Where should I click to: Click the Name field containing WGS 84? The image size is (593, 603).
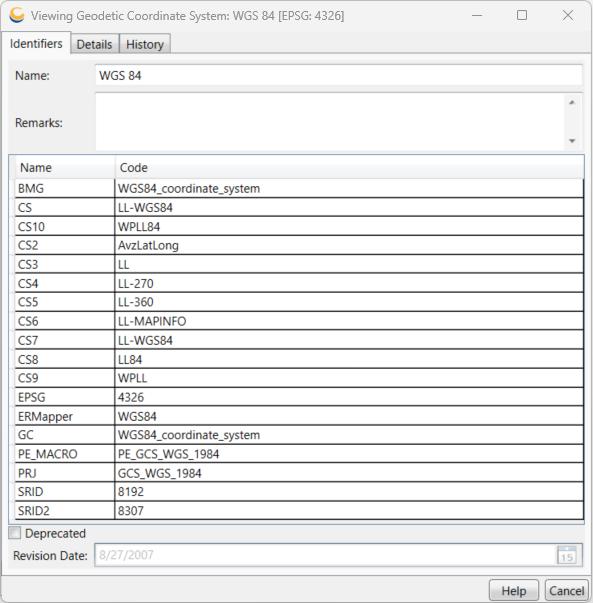338,75
